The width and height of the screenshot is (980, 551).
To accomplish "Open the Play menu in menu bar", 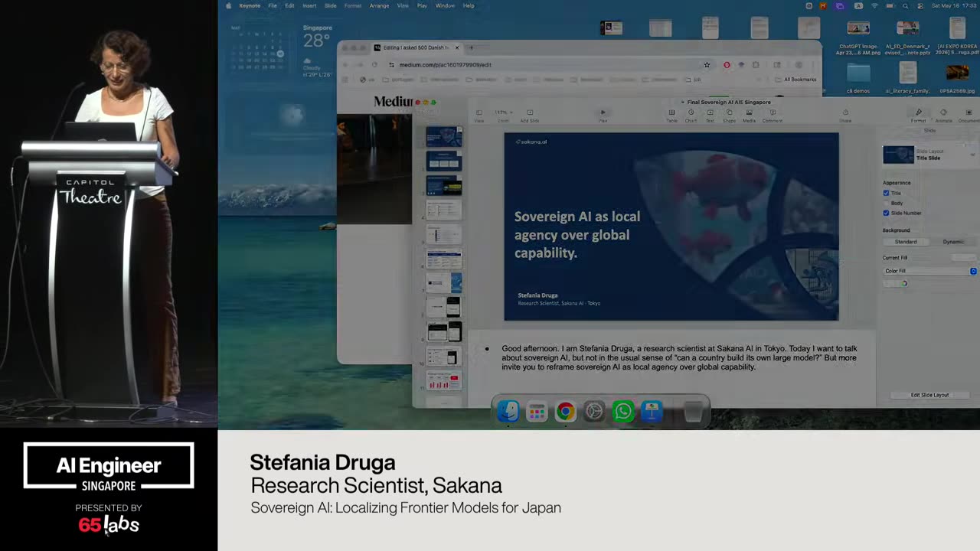I will [422, 5].
